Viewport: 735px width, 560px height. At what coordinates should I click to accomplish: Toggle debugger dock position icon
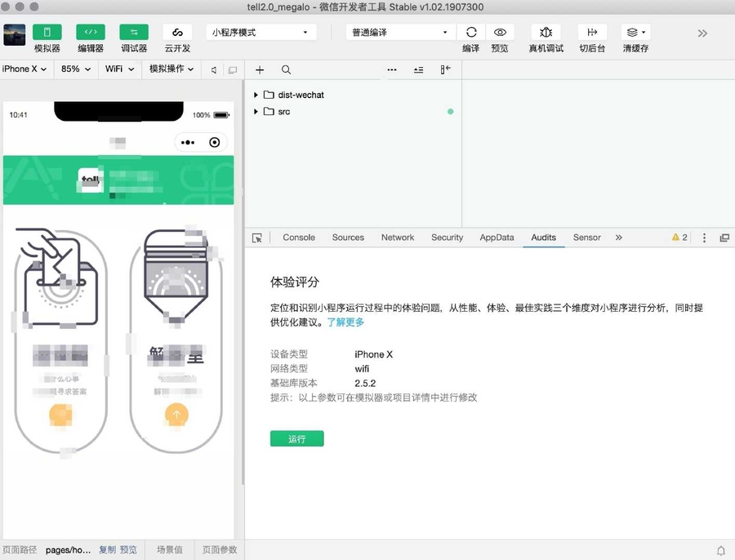(x=724, y=237)
